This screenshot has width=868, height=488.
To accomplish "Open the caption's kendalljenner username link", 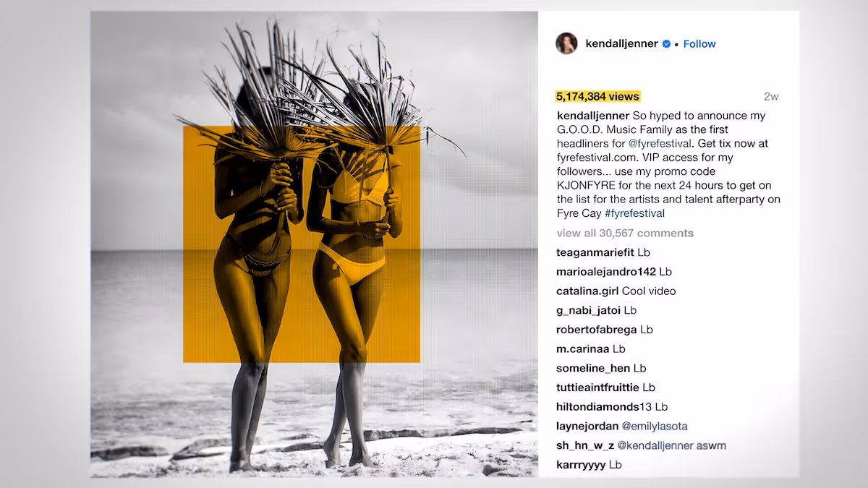I will click(593, 116).
